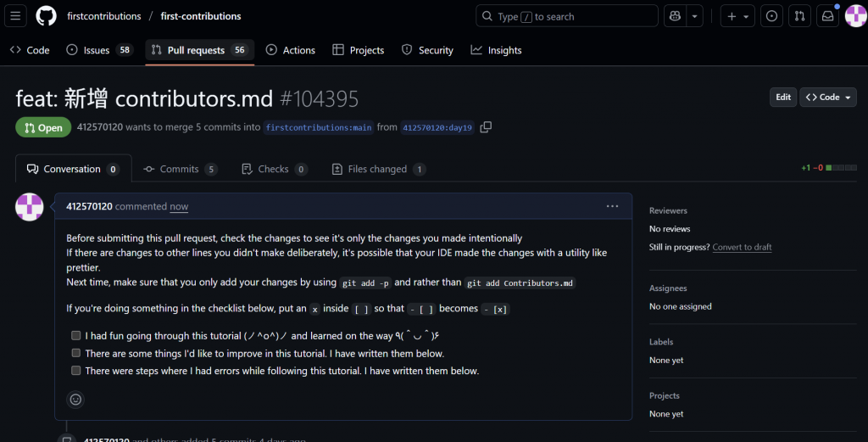Click the pull request number #104395
Screen dimensions: 868x442
(320, 99)
